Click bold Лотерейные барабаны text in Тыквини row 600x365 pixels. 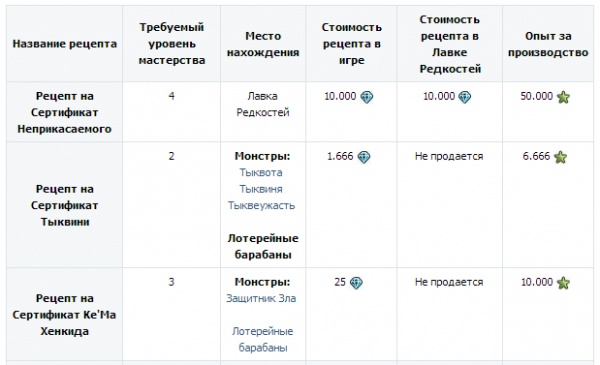click(x=263, y=246)
